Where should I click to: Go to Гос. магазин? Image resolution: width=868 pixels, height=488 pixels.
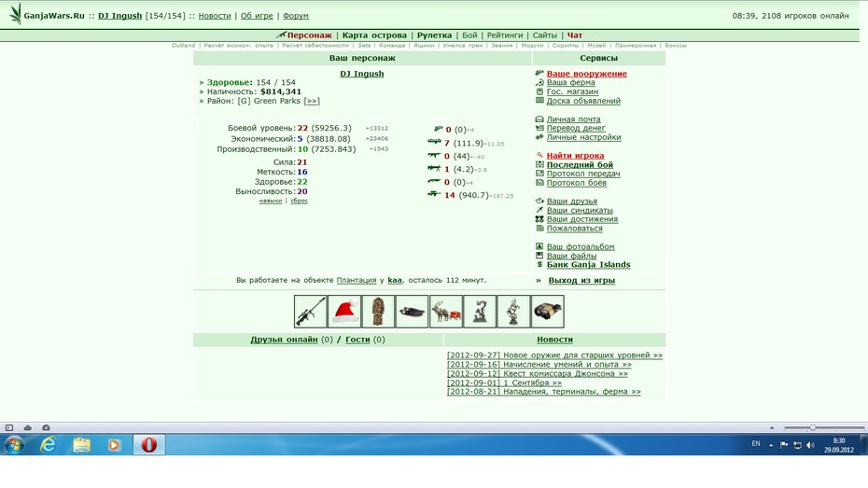click(572, 91)
